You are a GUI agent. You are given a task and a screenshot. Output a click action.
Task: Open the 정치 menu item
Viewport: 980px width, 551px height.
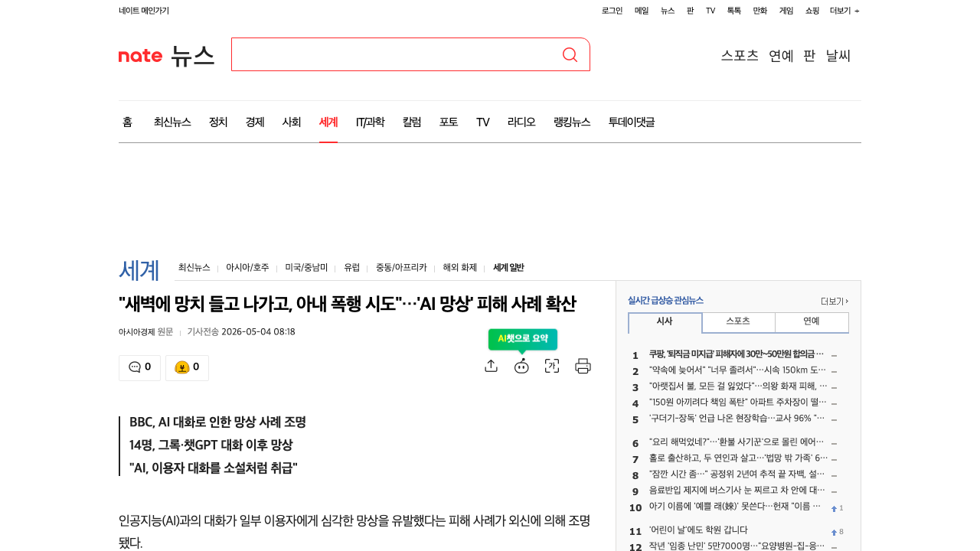pyautogui.click(x=218, y=122)
